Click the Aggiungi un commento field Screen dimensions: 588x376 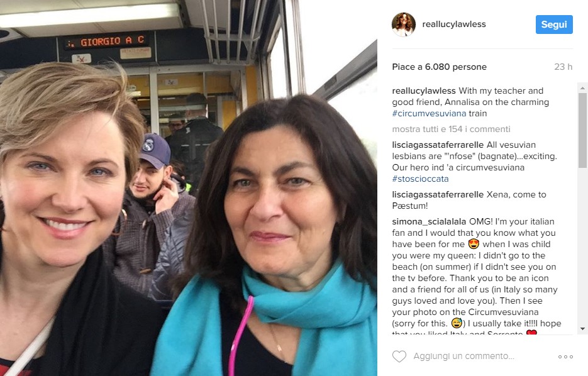click(x=464, y=356)
